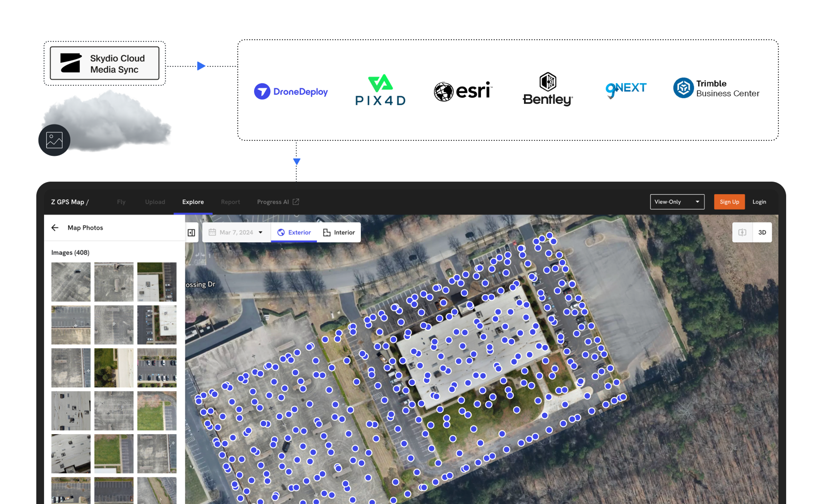Select the Interior tab

[x=339, y=232]
